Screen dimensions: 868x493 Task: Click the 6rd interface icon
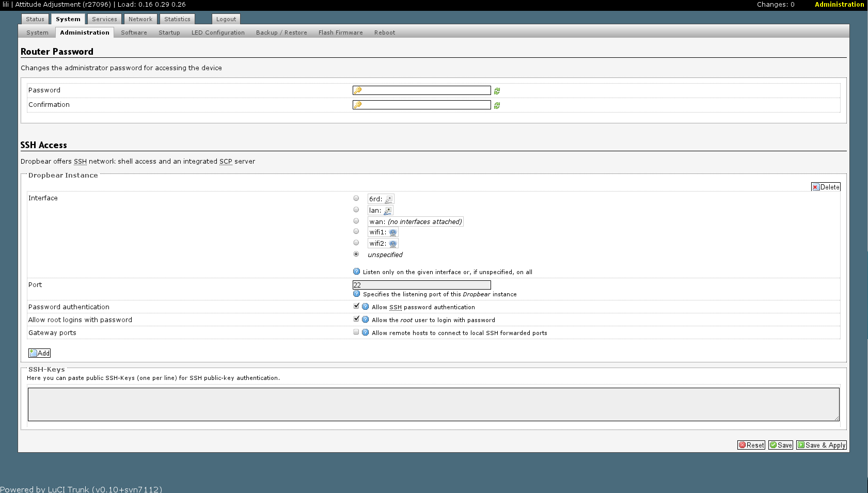[x=389, y=199]
